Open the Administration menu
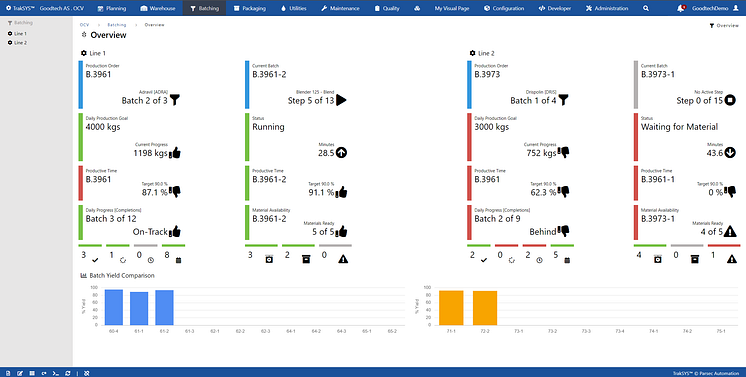Screen dimensions: 746x377 click(x=607, y=8)
